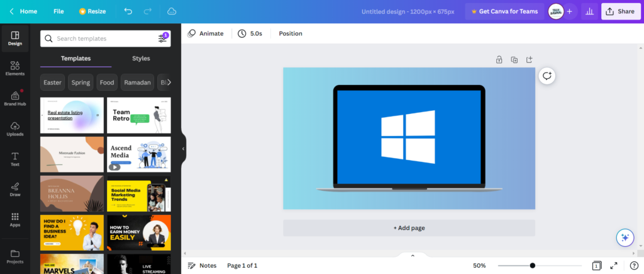Open the Apps panel
The width and height of the screenshot is (644, 274).
click(15, 220)
